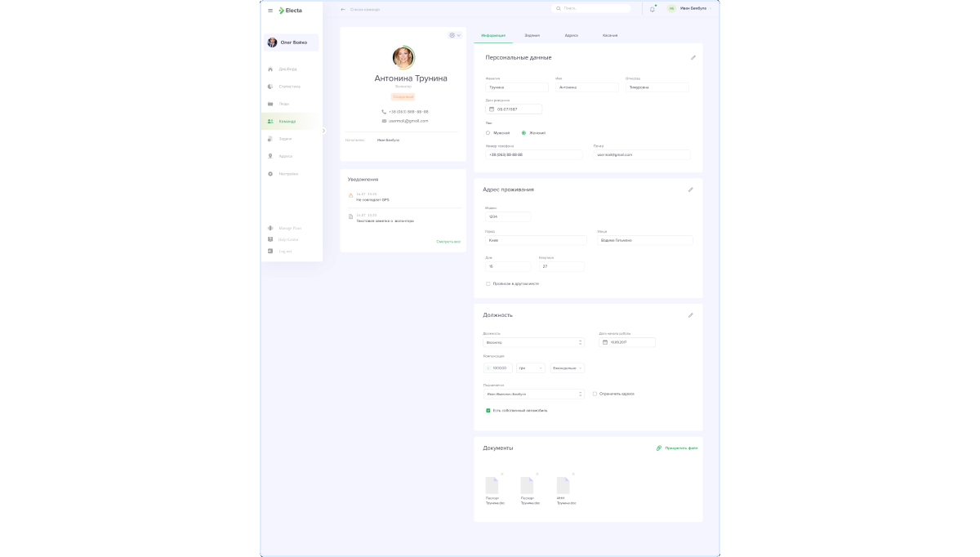Image resolution: width=980 pixels, height=557 pixels.
Task: Open the Адреса tab
Action: click(x=571, y=36)
